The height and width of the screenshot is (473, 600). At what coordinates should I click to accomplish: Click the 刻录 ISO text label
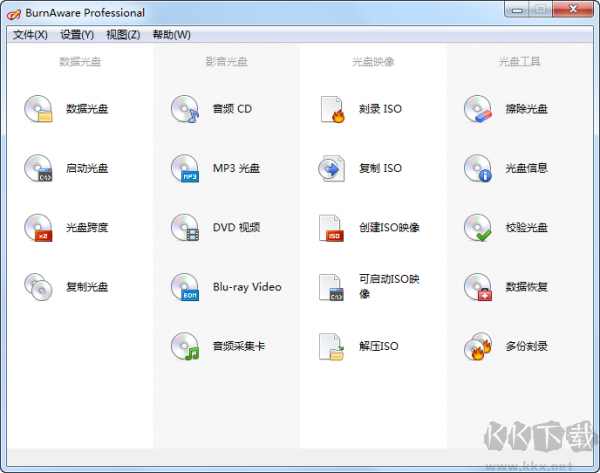(380, 109)
